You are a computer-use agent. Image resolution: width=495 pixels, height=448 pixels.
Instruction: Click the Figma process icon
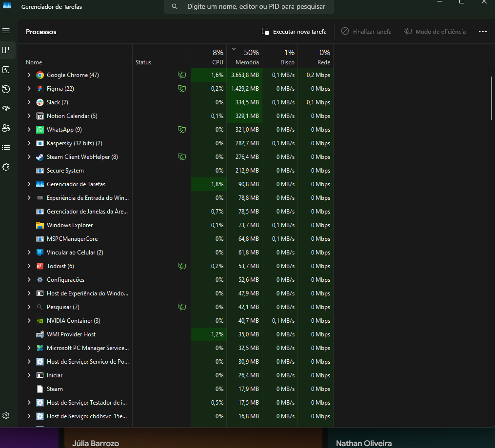40,89
